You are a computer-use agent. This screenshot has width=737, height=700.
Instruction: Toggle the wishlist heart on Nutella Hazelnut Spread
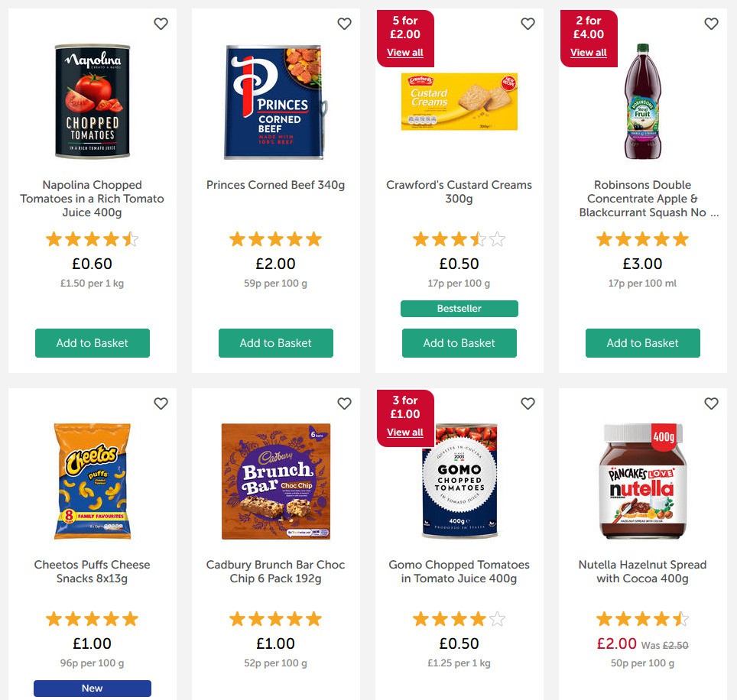(x=711, y=403)
